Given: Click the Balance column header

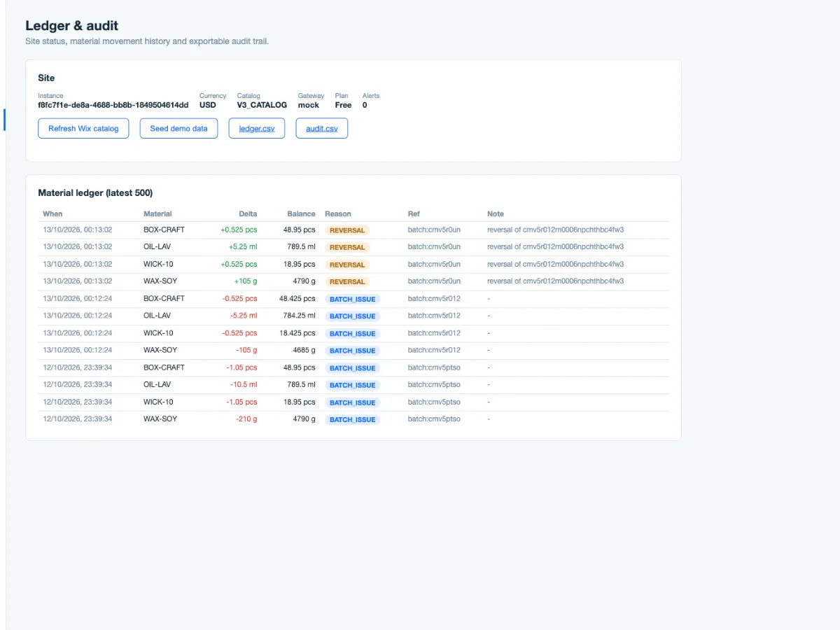Looking at the screenshot, I should pyautogui.click(x=301, y=214).
